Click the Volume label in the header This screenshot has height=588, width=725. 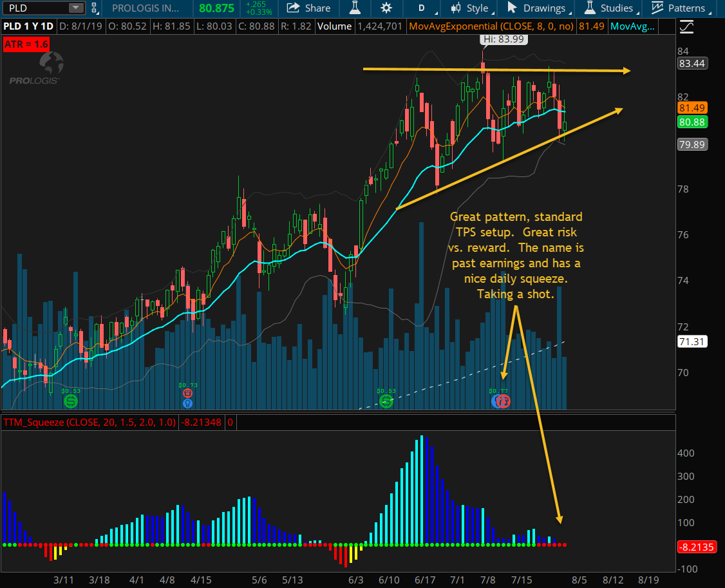coord(334,26)
